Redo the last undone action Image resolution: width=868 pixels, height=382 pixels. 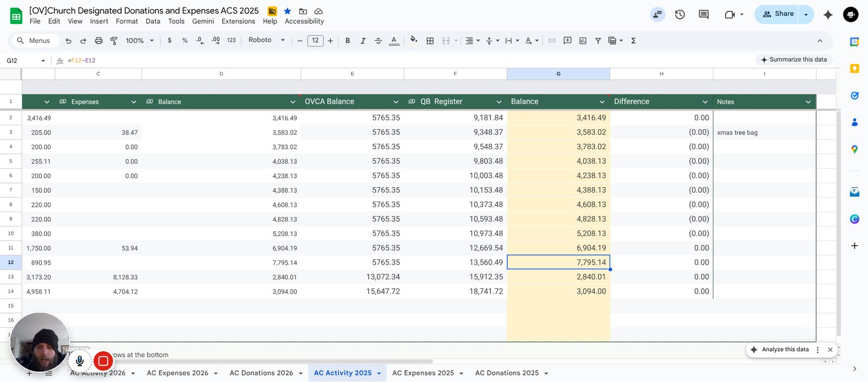tap(83, 41)
